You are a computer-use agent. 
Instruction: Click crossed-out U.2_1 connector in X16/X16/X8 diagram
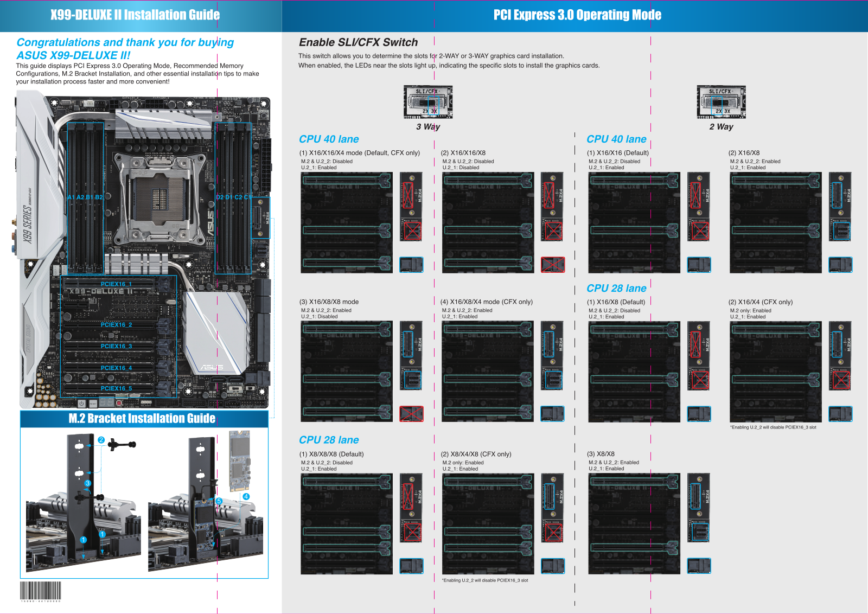tap(553, 265)
